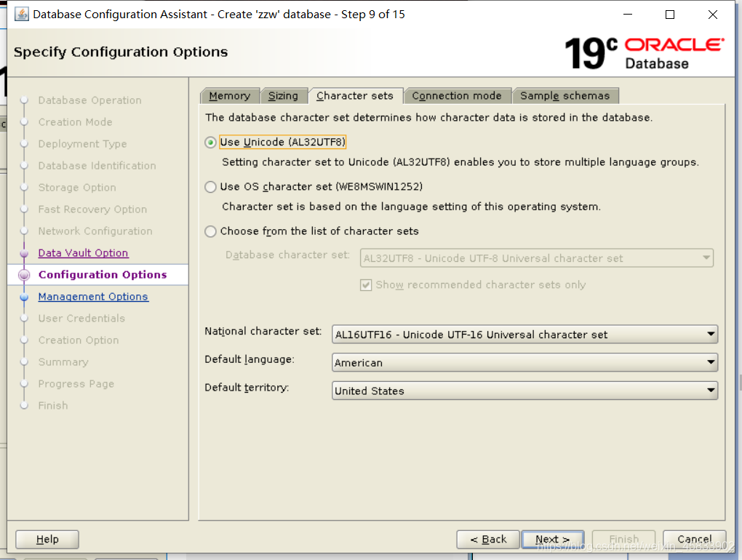
Task: Click the character set description text
Action: 428,117
